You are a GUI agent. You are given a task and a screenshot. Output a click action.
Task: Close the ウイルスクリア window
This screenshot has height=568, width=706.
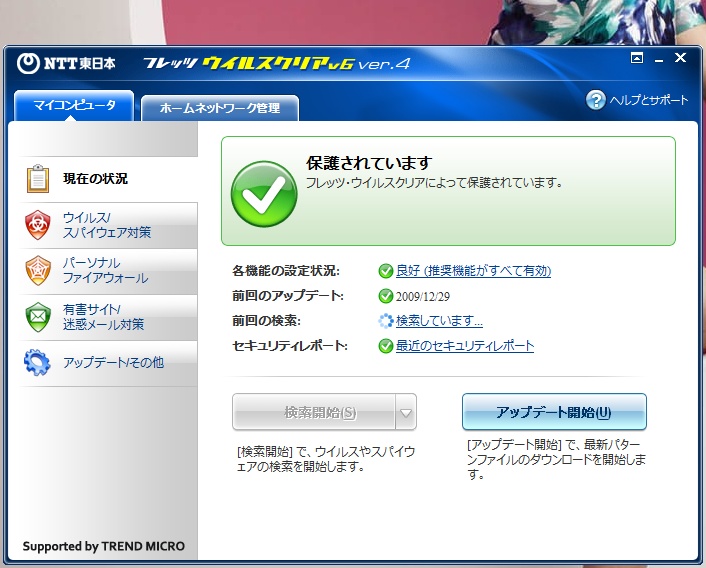(x=680, y=58)
